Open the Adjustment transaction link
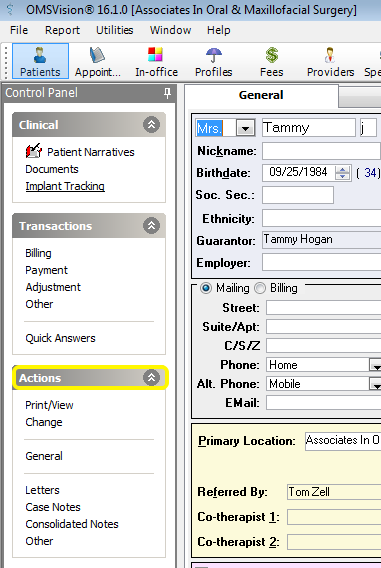This screenshot has height=568, width=381. [x=53, y=287]
